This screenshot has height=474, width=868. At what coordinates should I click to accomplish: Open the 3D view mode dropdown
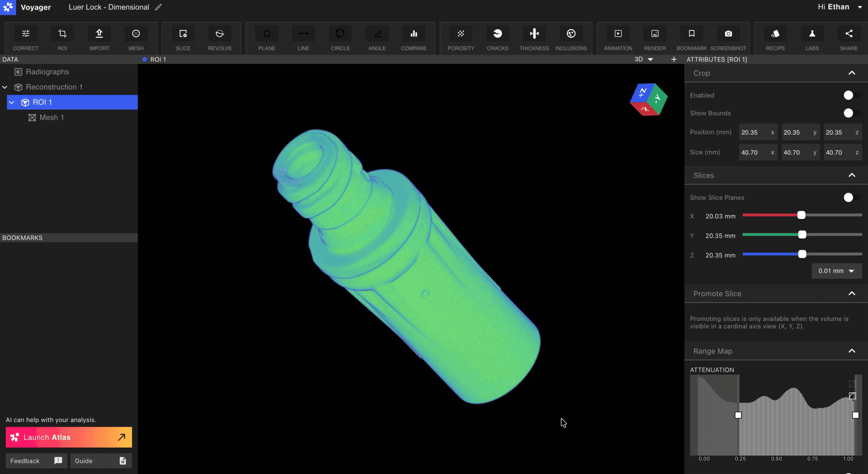click(644, 59)
